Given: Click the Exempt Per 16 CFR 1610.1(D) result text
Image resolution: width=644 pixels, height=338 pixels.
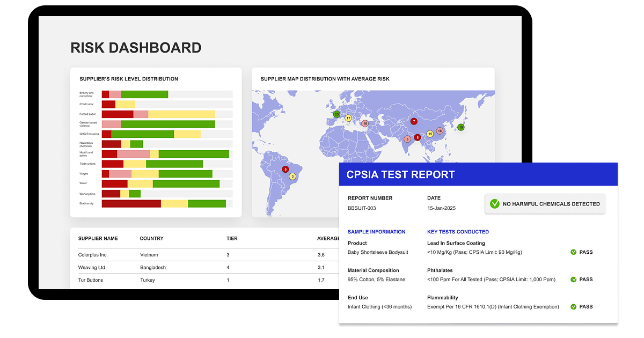Looking at the screenshot, I should pos(493,307).
